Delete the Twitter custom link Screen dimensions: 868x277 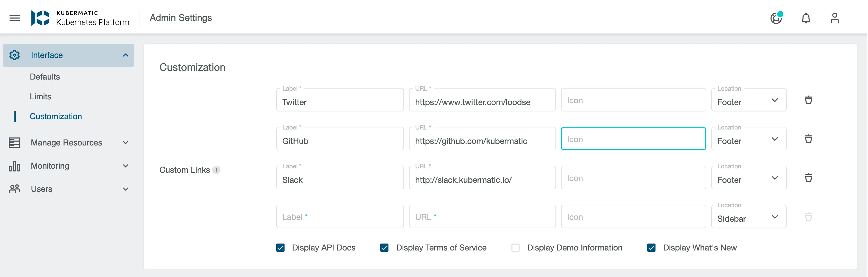pyautogui.click(x=809, y=100)
